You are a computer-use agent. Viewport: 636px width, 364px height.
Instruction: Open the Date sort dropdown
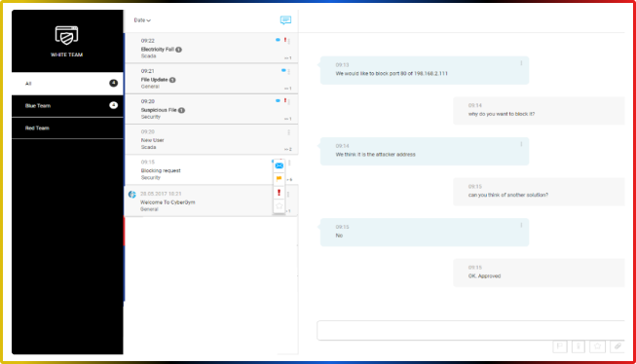pos(142,20)
